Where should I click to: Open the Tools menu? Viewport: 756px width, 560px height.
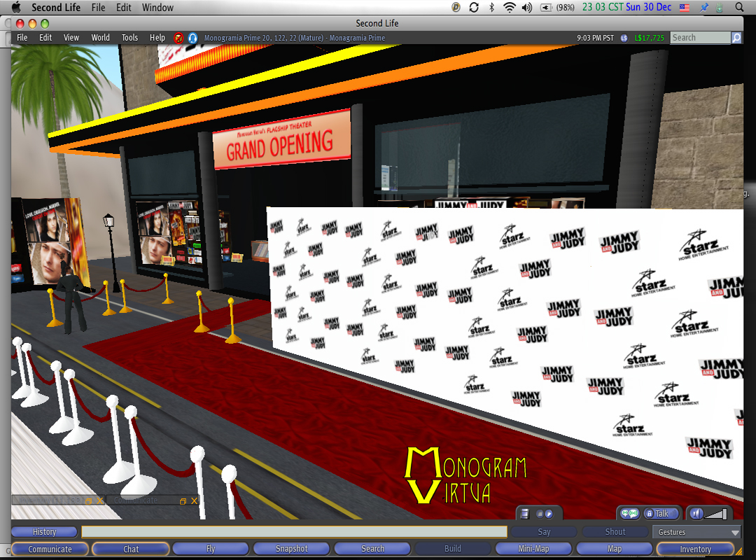pos(129,38)
